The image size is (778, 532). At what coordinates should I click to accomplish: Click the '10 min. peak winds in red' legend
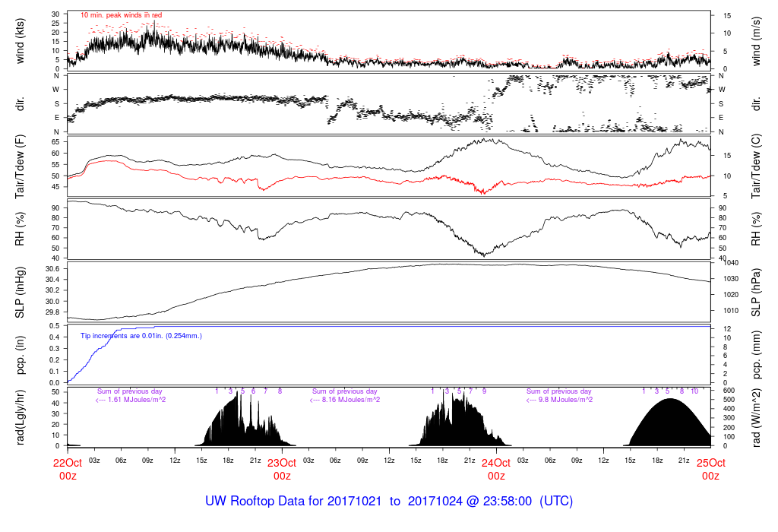pyautogui.click(x=121, y=15)
